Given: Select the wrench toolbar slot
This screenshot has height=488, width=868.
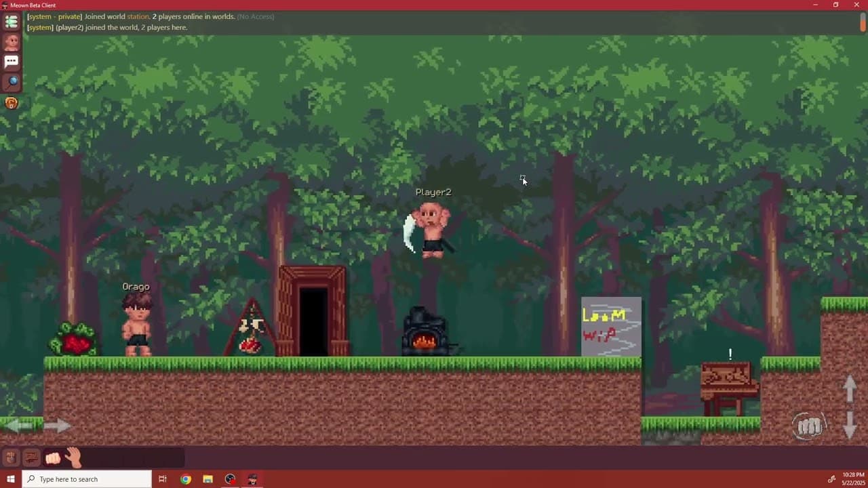Looking at the screenshot, I should [x=31, y=457].
